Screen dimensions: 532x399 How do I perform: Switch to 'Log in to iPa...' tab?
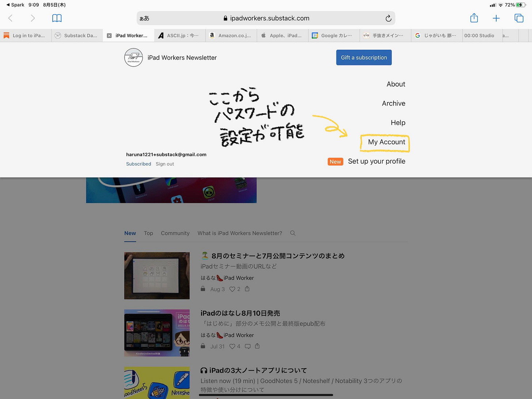26,35
